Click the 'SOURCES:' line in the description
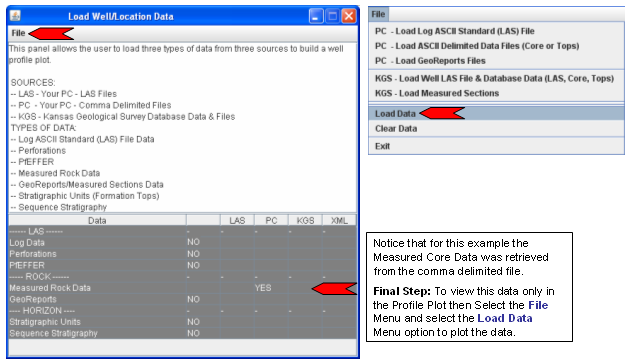 tap(33, 82)
